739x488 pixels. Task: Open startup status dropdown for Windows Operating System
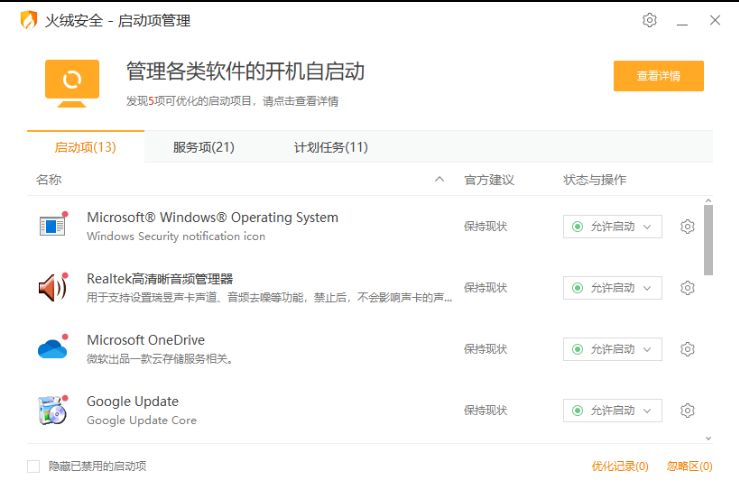click(612, 226)
